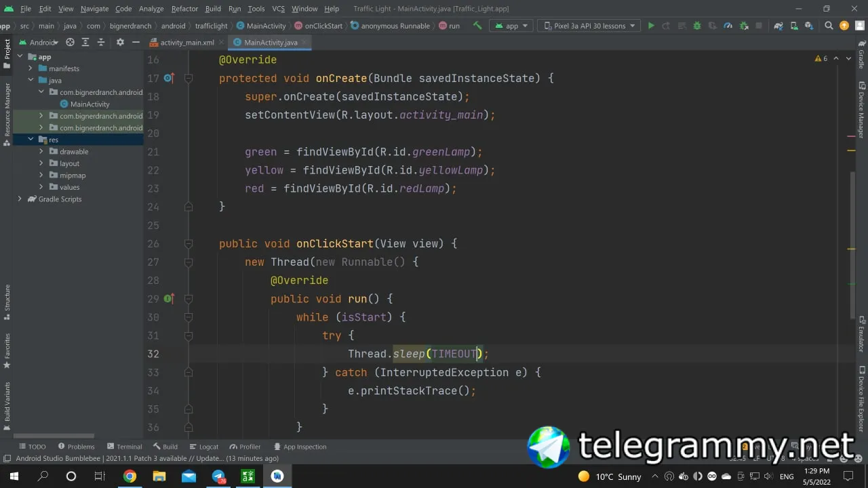
Task: Collapse the res folder arrow
Action: point(31,140)
